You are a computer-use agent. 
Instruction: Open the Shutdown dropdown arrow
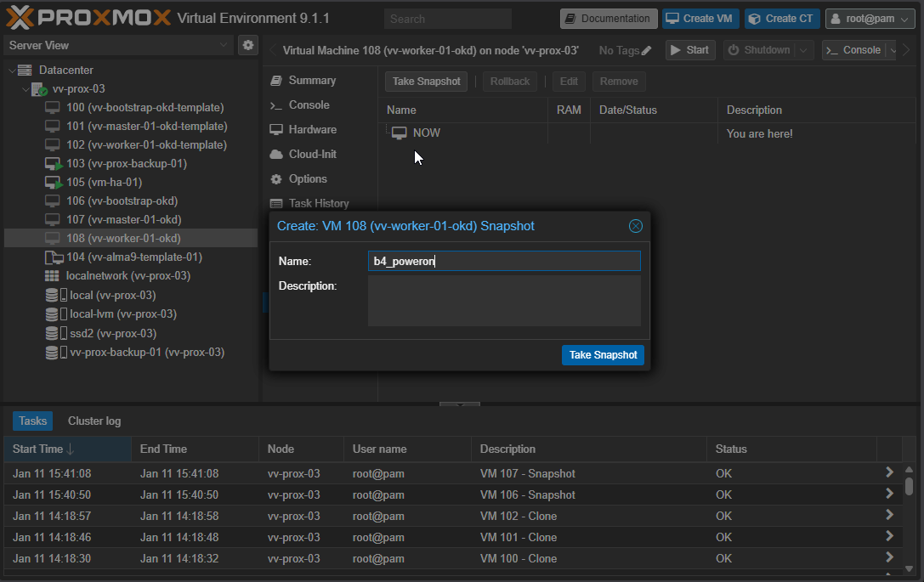coord(804,51)
